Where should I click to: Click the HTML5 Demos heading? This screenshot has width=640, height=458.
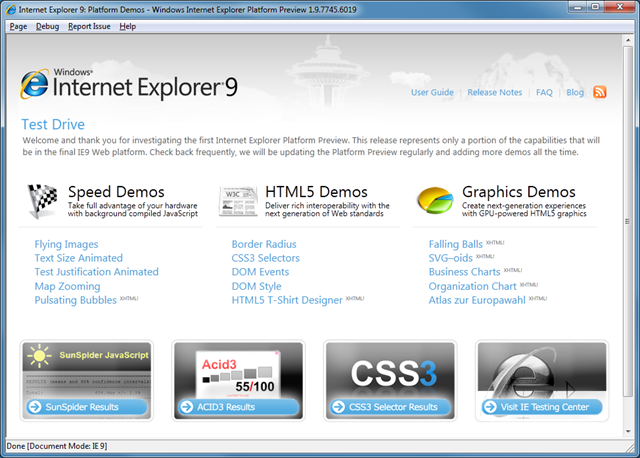pyautogui.click(x=316, y=191)
